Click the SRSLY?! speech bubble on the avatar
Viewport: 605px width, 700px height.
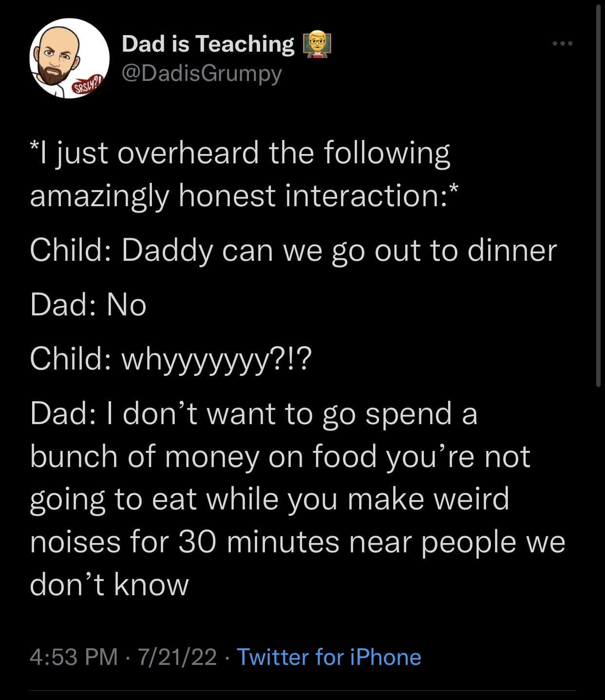(88, 87)
